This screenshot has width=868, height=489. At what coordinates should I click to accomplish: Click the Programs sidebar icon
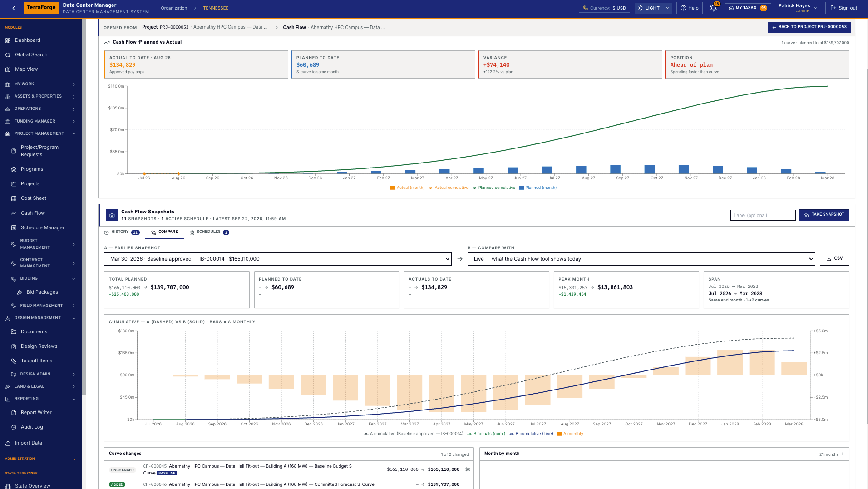pos(14,169)
